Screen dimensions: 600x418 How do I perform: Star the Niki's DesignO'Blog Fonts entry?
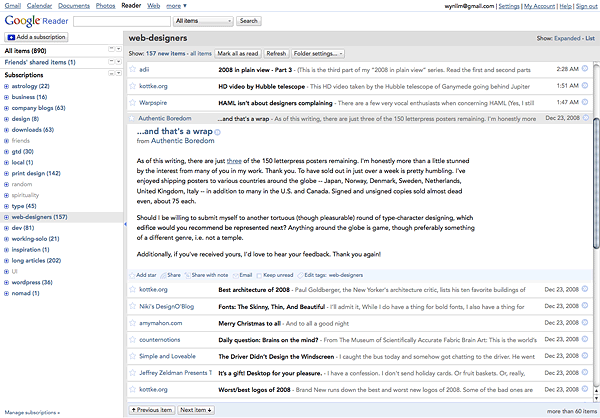pos(133,307)
